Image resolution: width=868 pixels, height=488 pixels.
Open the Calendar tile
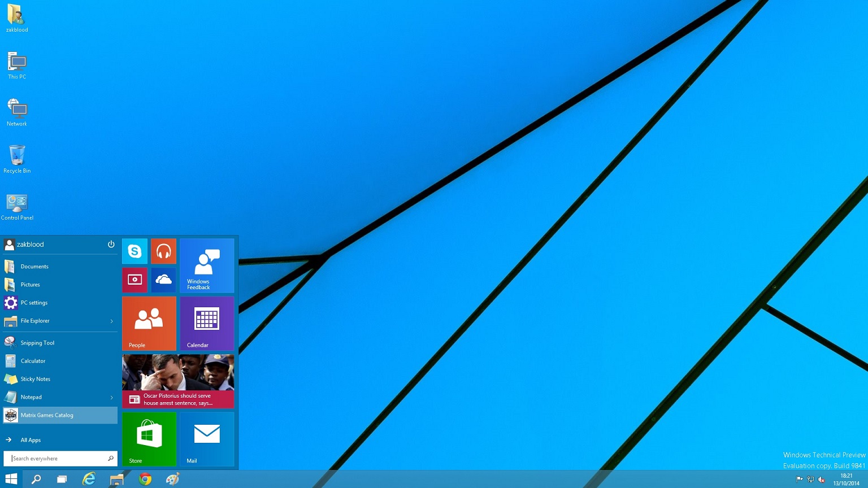pyautogui.click(x=207, y=323)
